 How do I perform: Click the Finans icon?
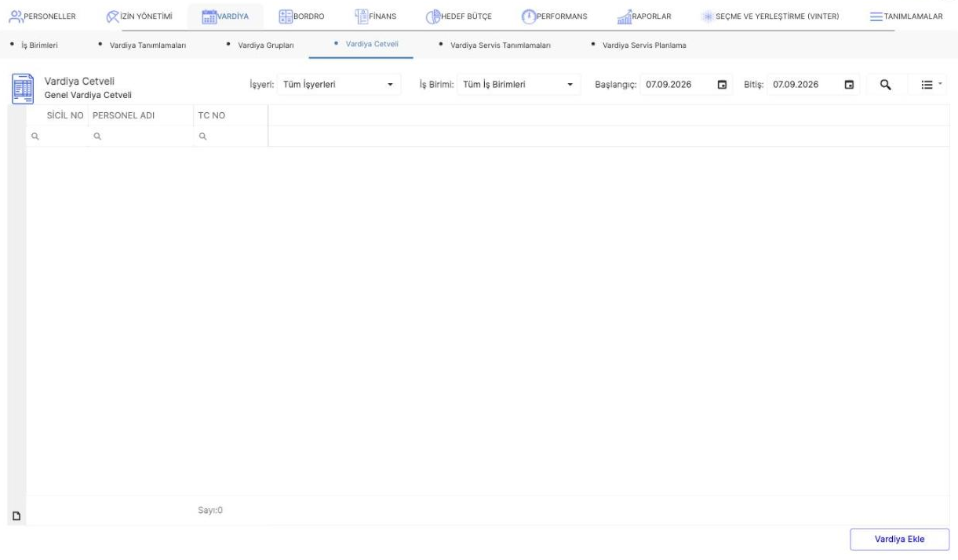362,15
